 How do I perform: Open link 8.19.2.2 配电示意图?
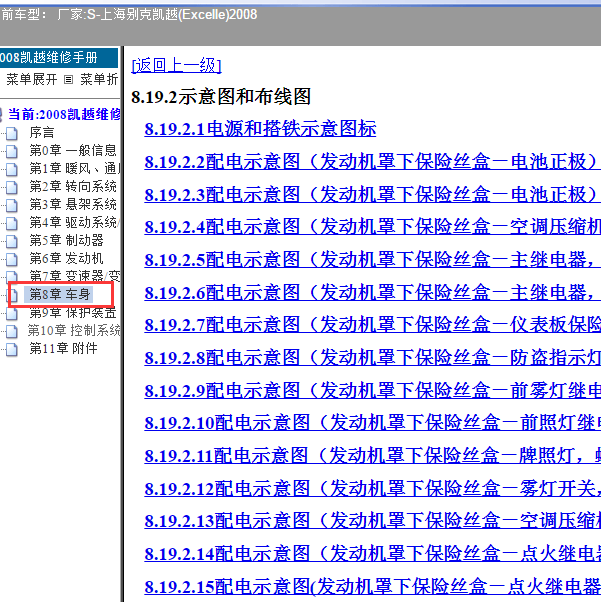click(x=373, y=162)
